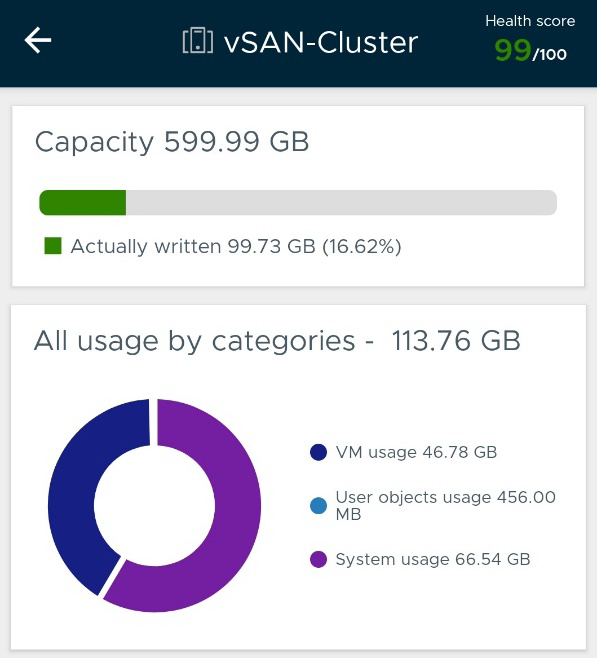The image size is (597, 658).
Task: Click User objects usage 456.00 MB label
Action: (x=446, y=506)
